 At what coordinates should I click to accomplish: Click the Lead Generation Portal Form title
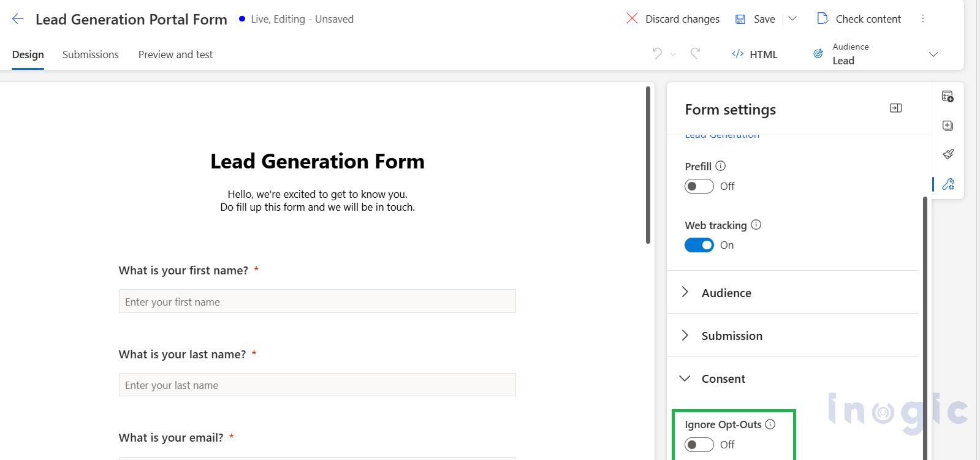(x=131, y=19)
